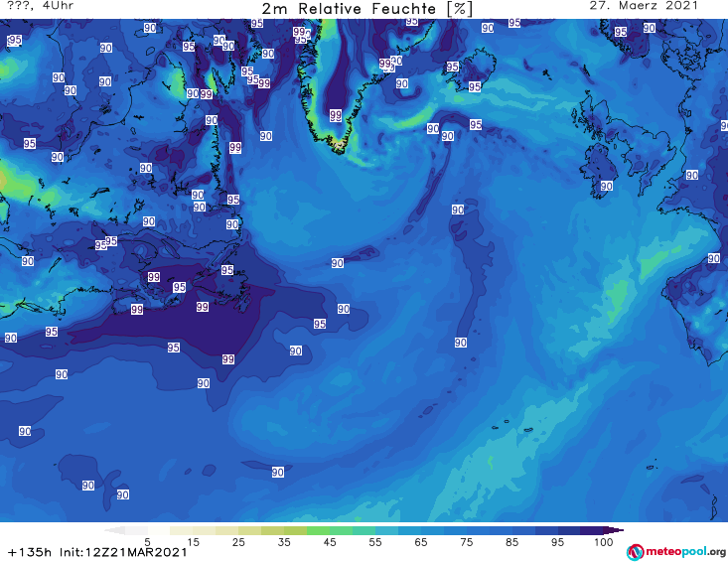The height and width of the screenshot is (562, 728).
Task: Click the colorbar label '15'
Action: 193,541
